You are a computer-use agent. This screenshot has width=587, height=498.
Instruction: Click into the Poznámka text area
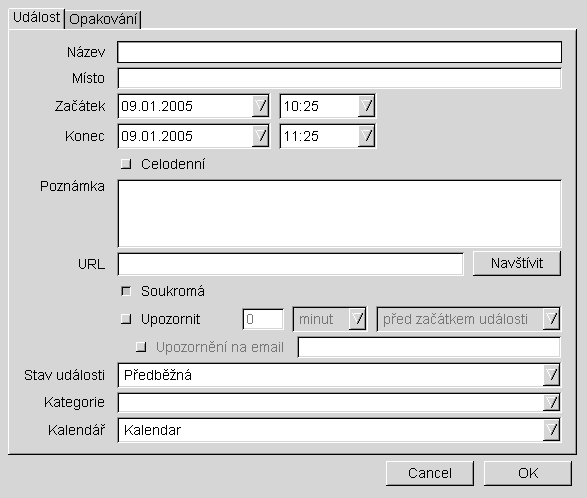340,213
